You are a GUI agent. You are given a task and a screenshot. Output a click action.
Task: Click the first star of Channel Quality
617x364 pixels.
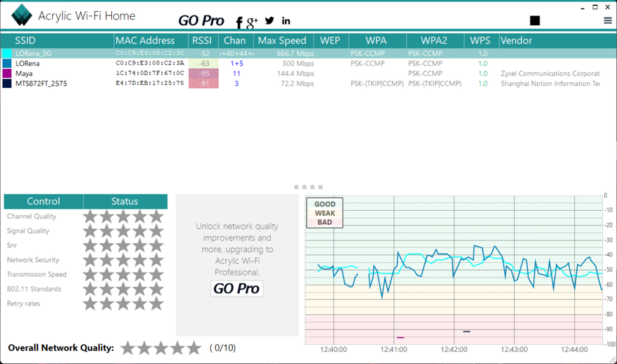[90, 216]
